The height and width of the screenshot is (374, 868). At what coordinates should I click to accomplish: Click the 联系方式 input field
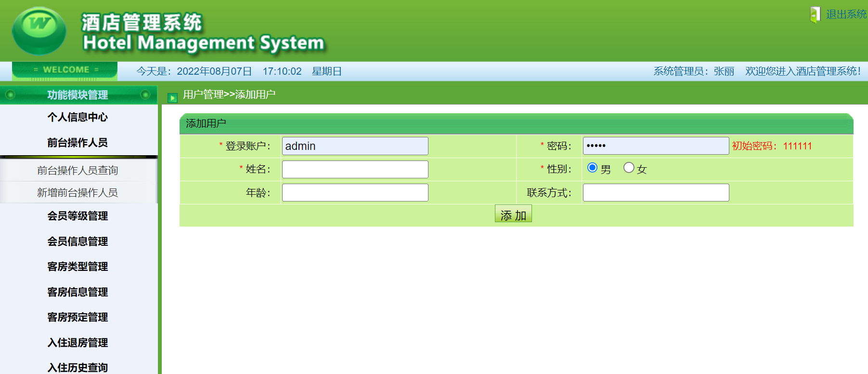tap(656, 192)
